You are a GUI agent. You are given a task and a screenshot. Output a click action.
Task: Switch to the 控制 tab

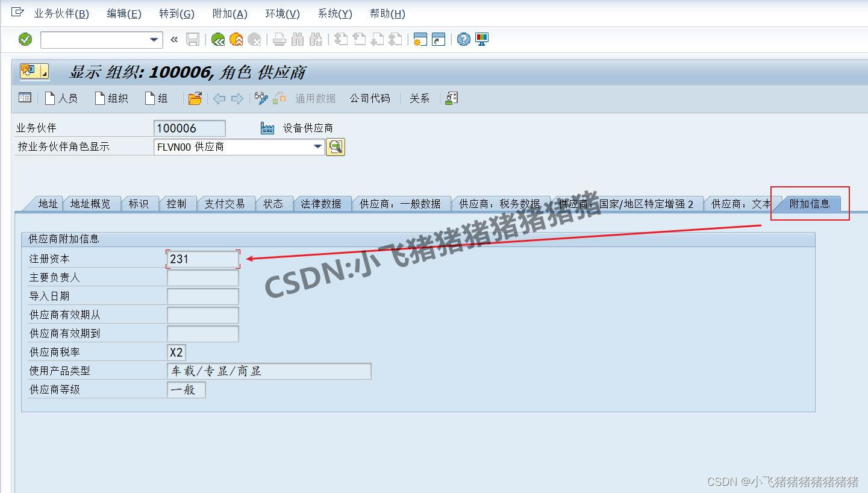(176, 204)
